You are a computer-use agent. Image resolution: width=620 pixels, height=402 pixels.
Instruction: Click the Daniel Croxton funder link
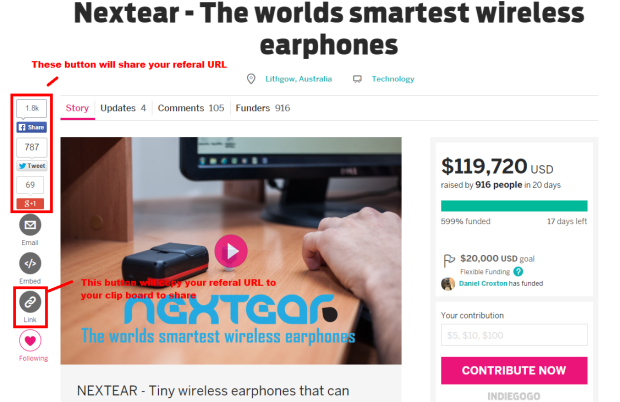483,283
